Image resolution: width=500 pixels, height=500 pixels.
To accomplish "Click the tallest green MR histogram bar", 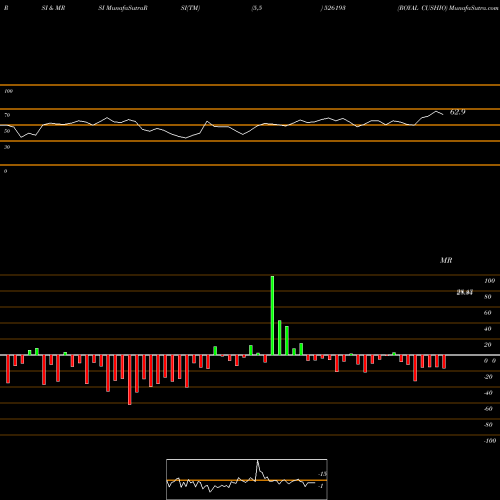I will [x=272, y=315].
